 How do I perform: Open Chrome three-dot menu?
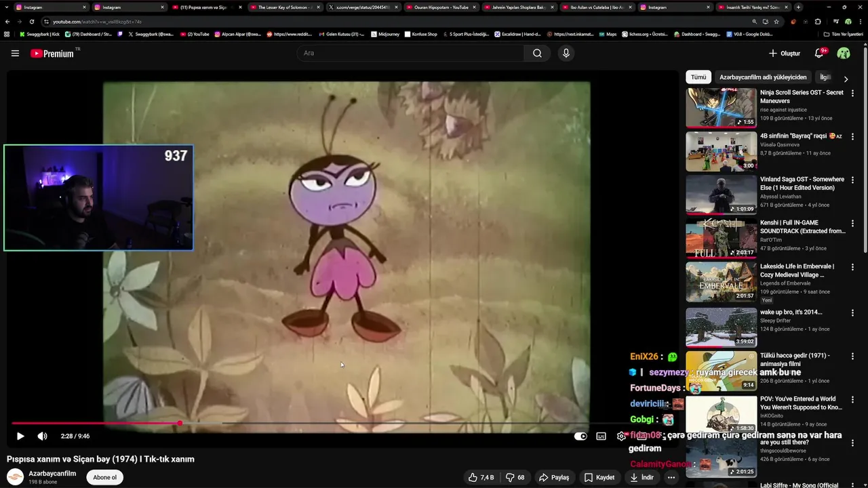tap(861, 22)
